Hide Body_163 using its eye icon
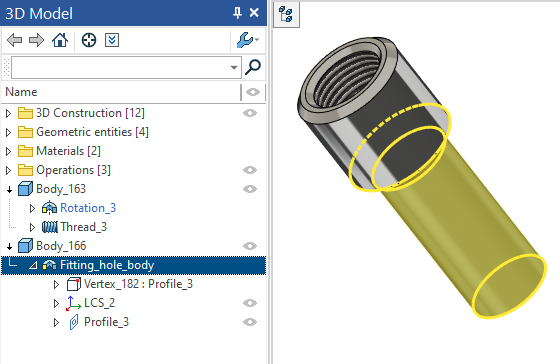The height and width of the screenshot is (364, 560). (250, 189)
